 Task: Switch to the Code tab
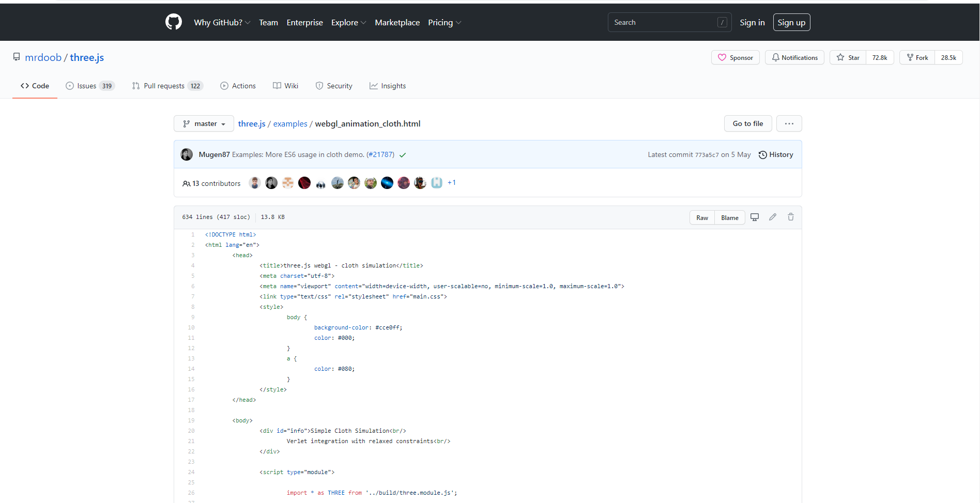[35, 86]
